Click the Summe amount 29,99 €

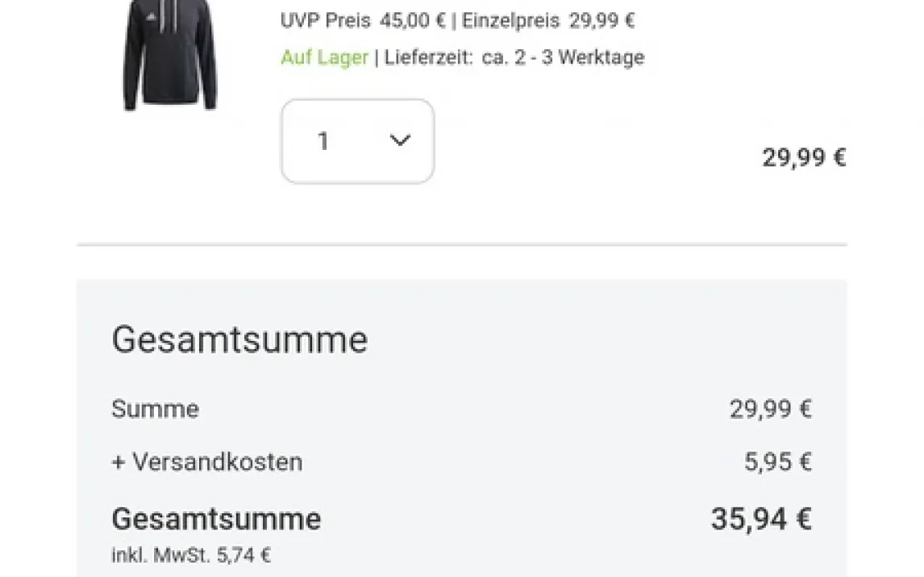point(770,409)
